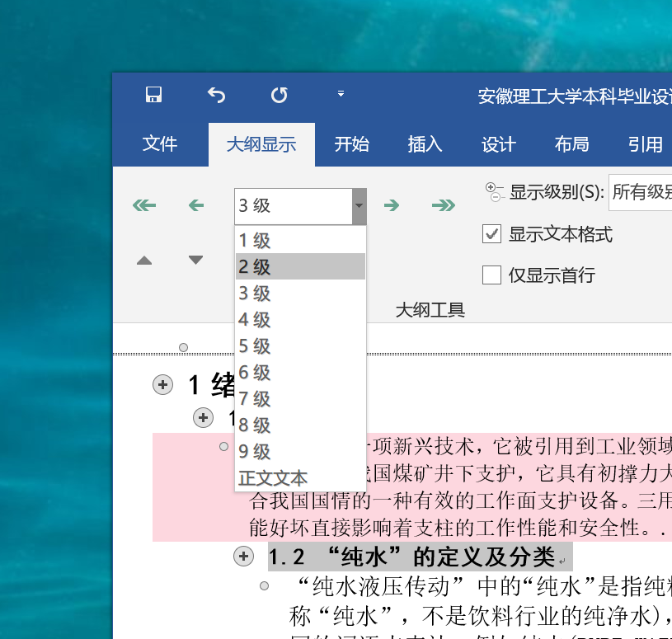Switch to the 插入 ribbon tab
The image size is (672, 639).
coord(425,144)
